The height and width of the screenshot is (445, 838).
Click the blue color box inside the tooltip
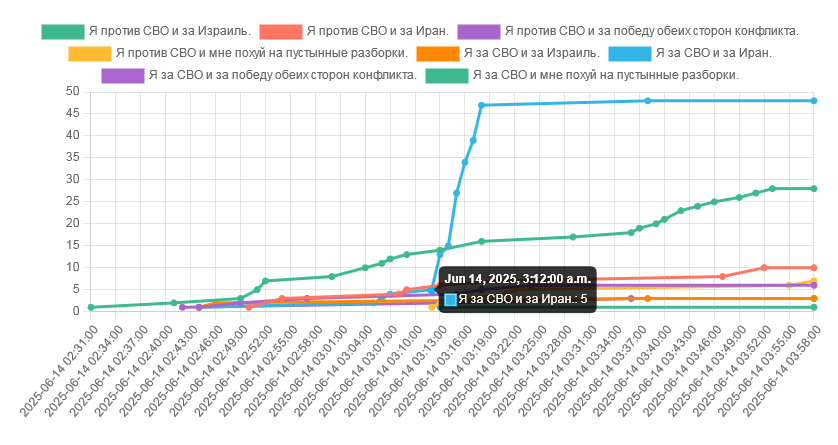451,300
